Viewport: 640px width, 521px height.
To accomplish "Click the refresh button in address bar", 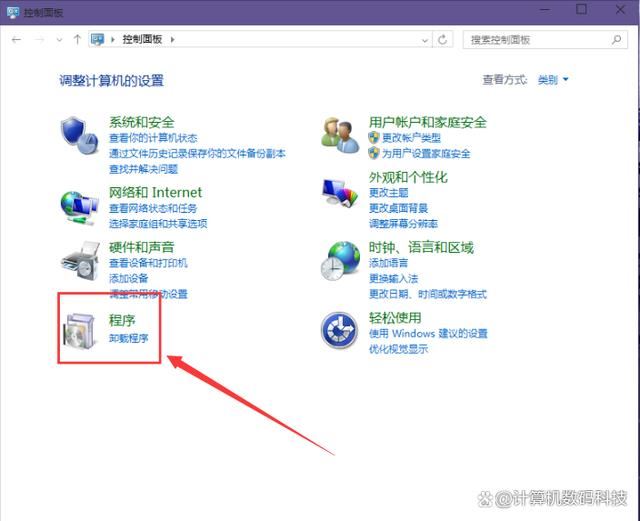I will point(443,39).
